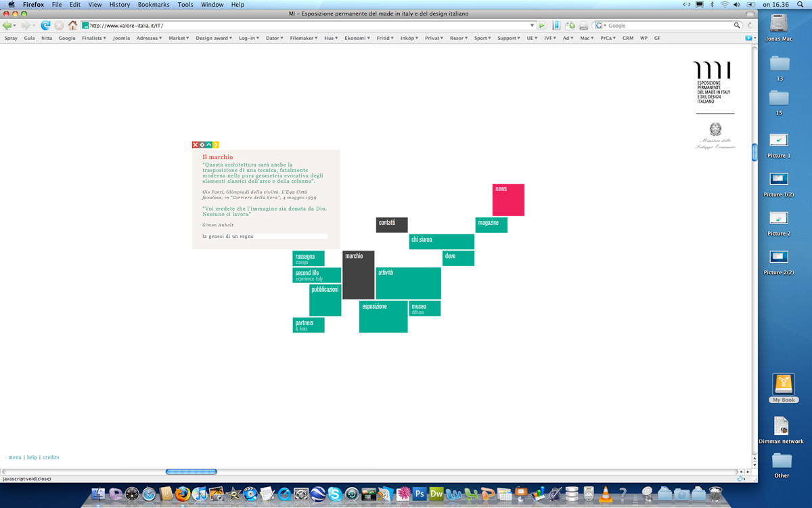Screen dimensions: 812x508
Task: Select the My Book drive icon
Action: [x=784, y=387]
